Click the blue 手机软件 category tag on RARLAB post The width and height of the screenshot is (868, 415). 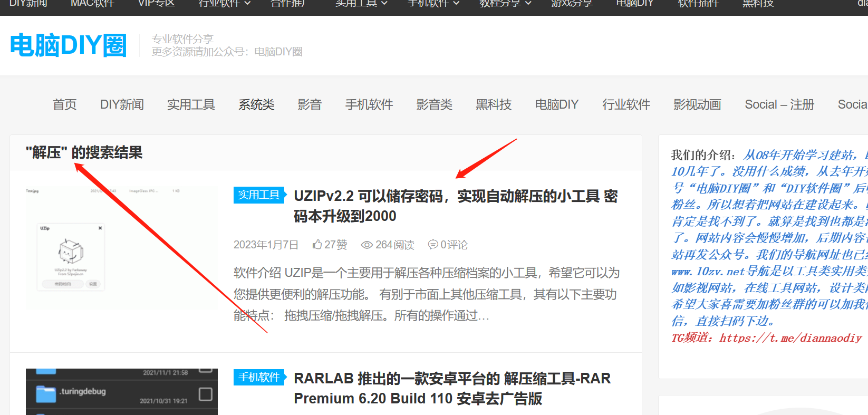(x=258, y=377)
